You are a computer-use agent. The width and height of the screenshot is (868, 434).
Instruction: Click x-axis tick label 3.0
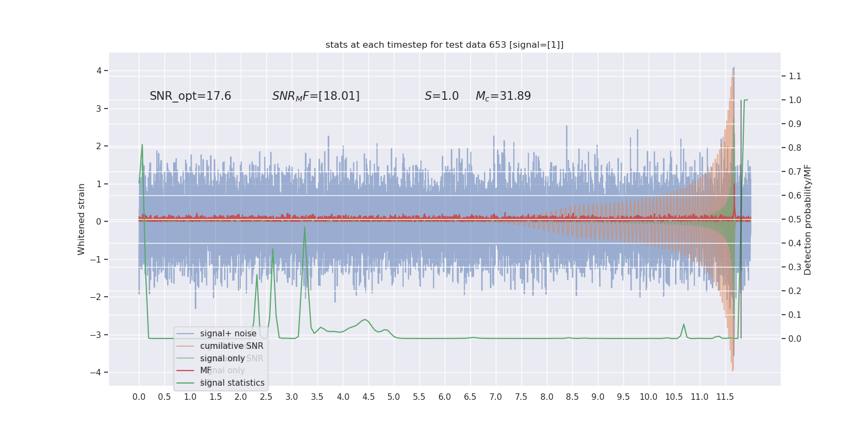[x=292, y=397]
